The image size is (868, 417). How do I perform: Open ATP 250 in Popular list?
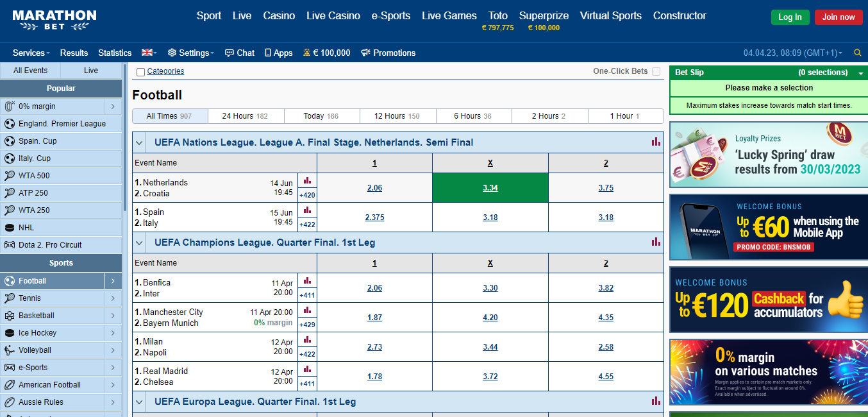61,193
